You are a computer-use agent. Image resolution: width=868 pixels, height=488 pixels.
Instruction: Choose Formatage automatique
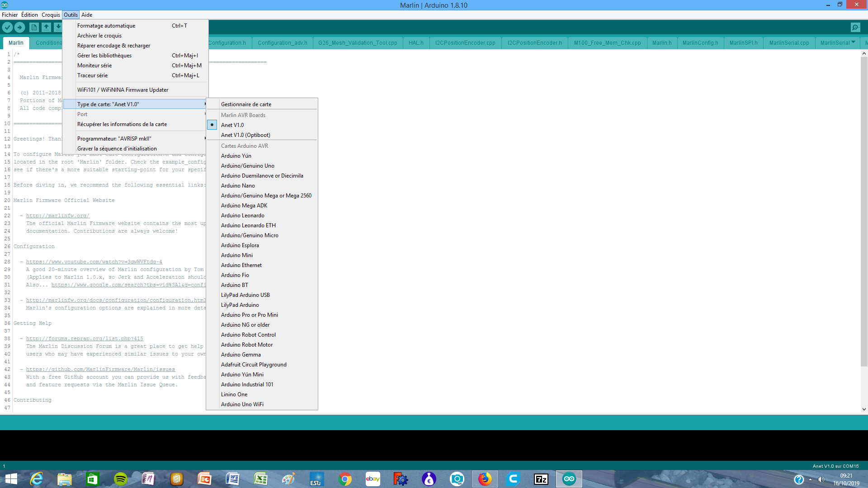pyautogui.click(x=136, y=26)
